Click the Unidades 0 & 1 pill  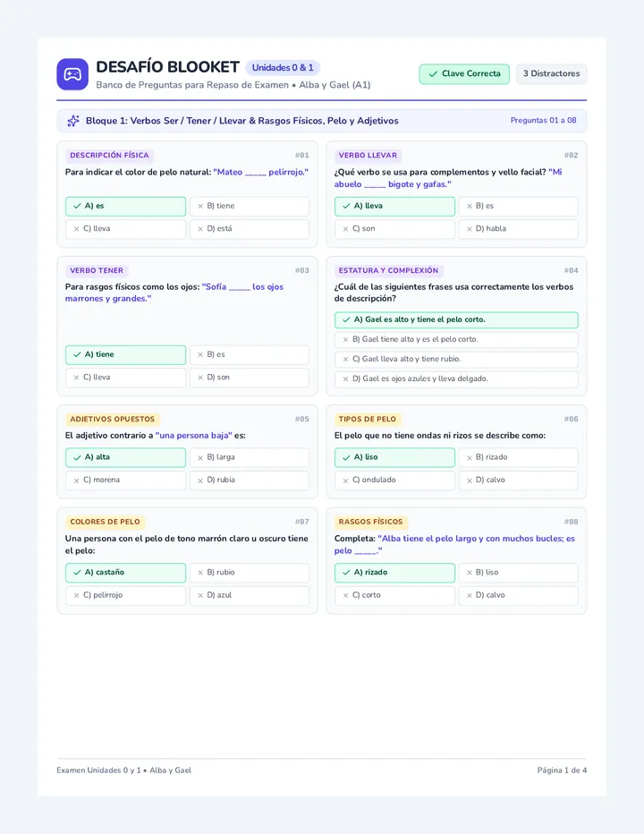[x=283, y=67]
